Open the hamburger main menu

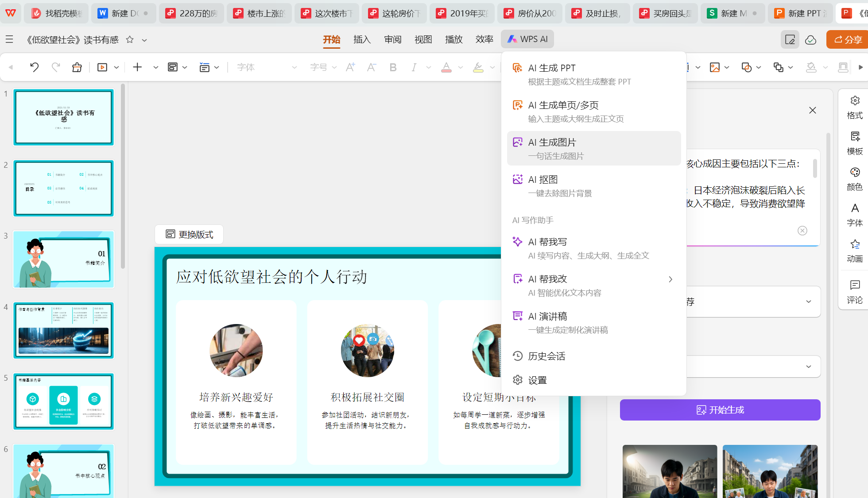click(9, 40)
